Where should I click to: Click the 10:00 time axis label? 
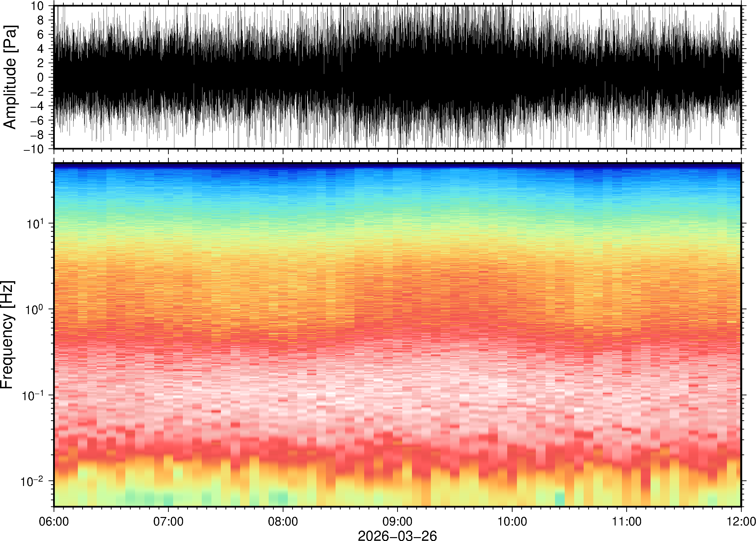click(512, 521)
